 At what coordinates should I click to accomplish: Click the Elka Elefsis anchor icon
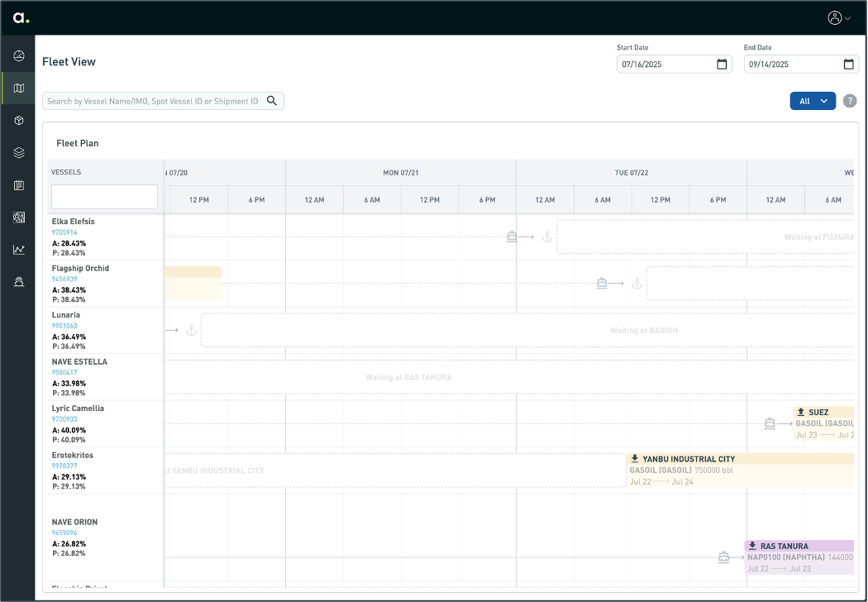pyautogui.click(x=547, y=237)
